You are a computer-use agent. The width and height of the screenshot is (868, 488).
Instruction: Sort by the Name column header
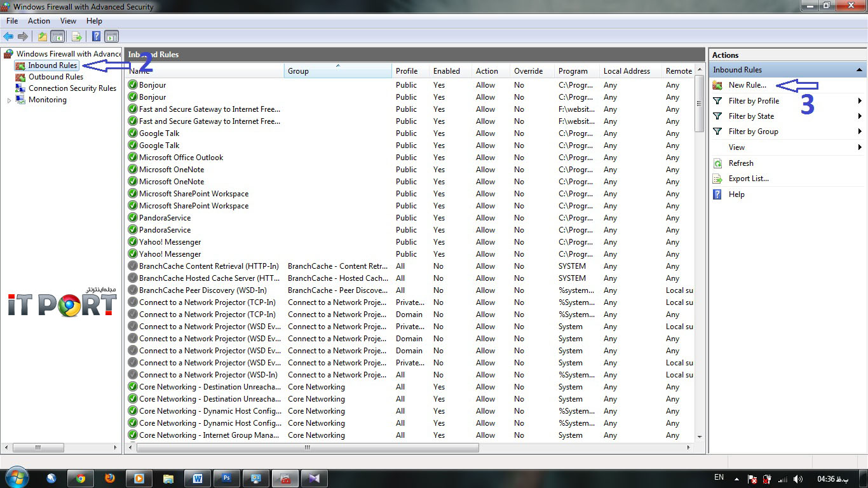(205, 71)
